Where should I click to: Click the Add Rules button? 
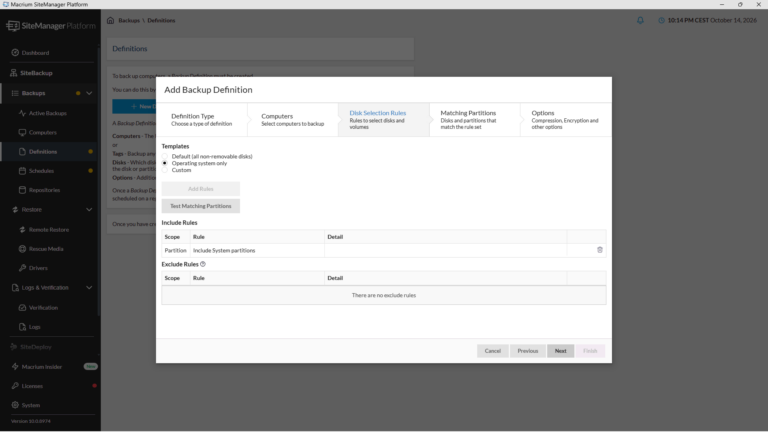click(201, 189)
